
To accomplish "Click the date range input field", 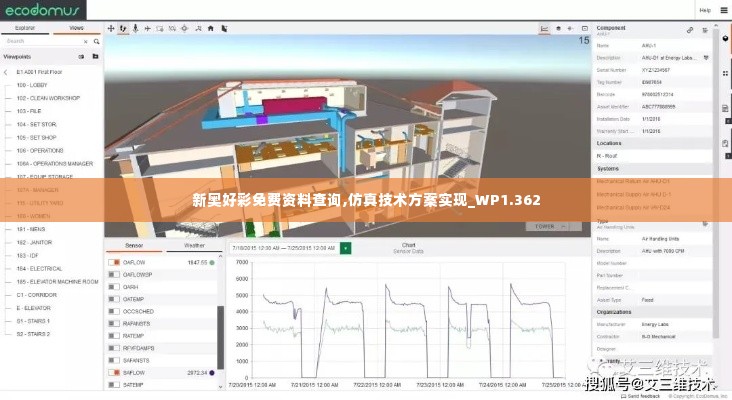I will pyautogui.click(x=284, y=248).
